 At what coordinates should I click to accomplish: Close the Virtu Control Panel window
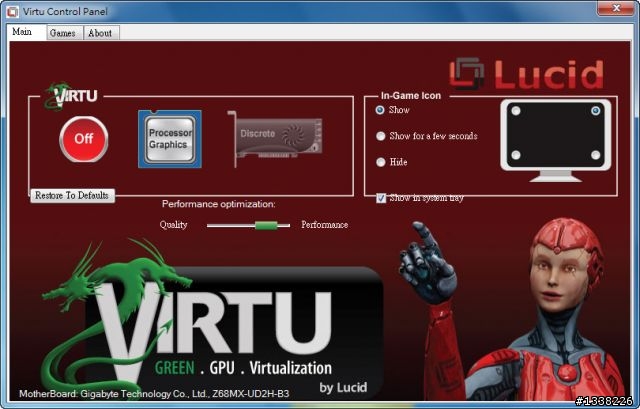pos(616,8)
